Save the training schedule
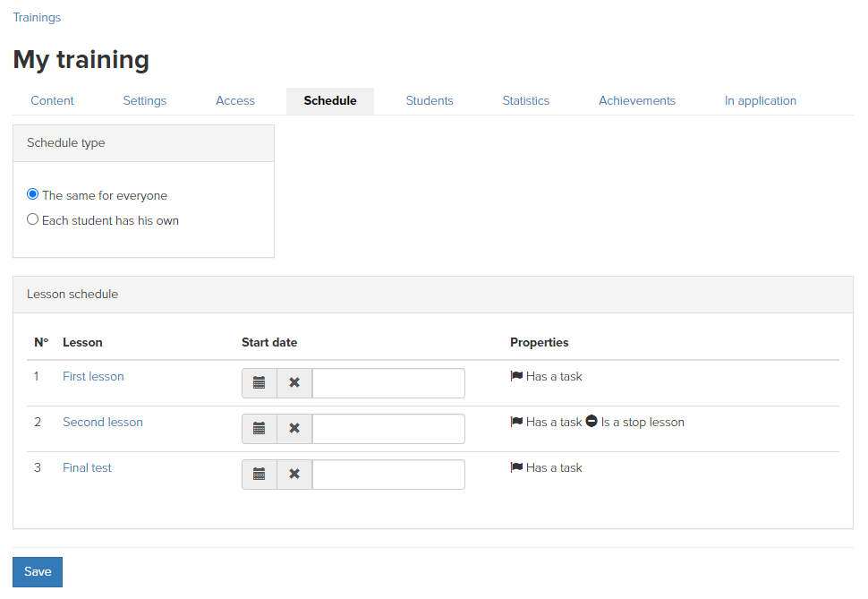Viewport: 868px width, 599px height. 38,572
